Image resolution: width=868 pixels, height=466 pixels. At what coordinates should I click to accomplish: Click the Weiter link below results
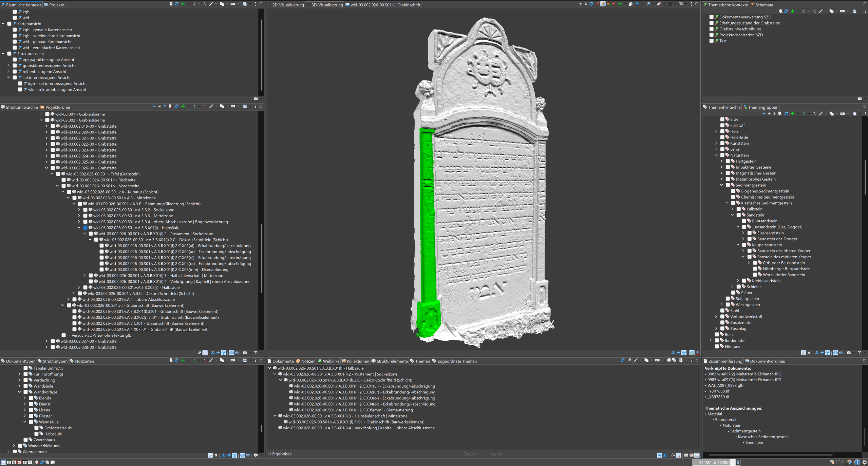(x=496, y=454)
